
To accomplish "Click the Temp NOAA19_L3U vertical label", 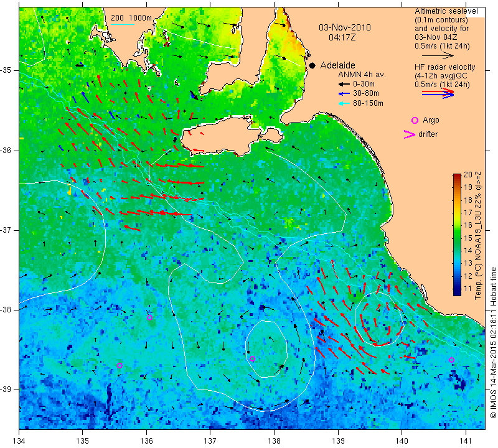I will tap(478, 235).
